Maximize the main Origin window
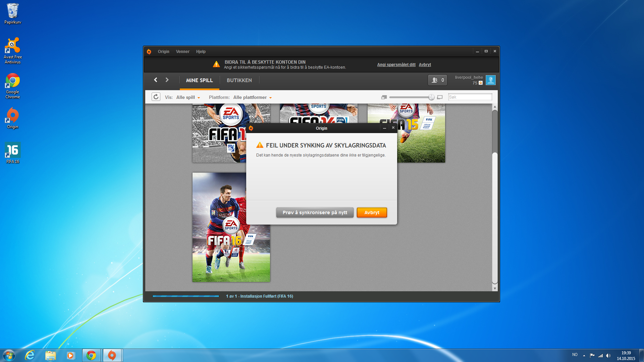The width and height of the screenshot is (644, 362). (486, 51)
